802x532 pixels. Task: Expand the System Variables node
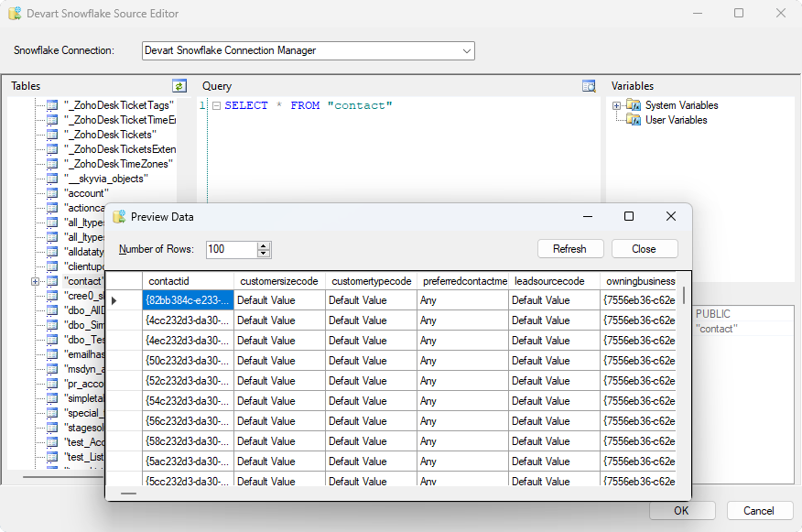tap(617, 105)
